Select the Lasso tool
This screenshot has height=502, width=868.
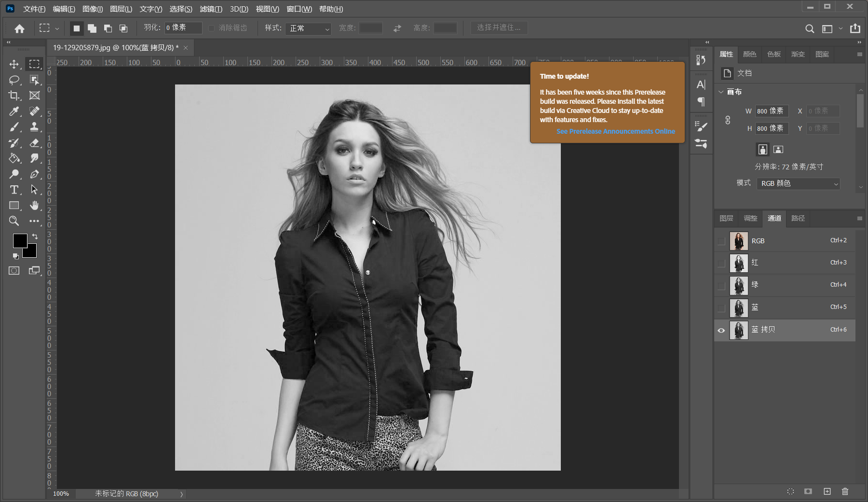[14, 80]
